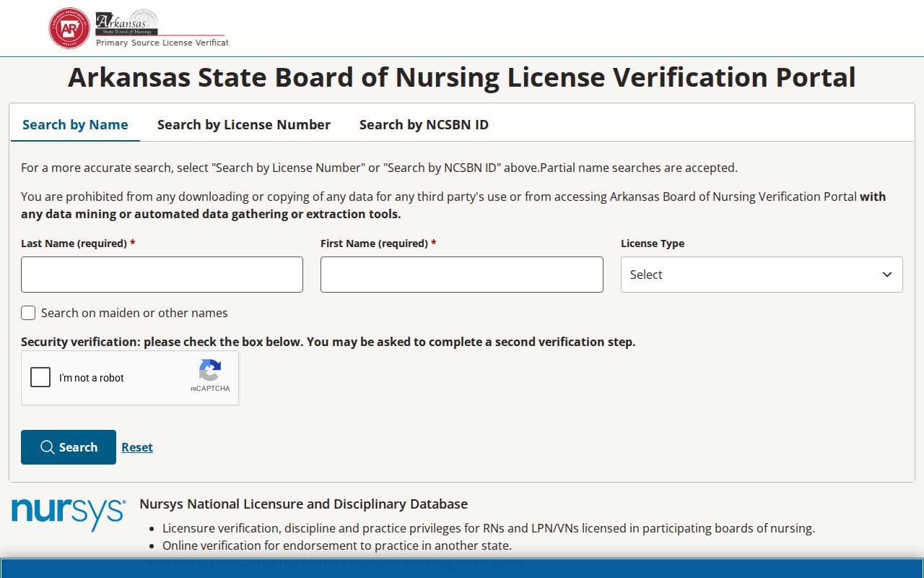Image resolution: width=924 pixels, height=578 pixels.
Task: Click the Arkansas State Board of Nursing logo
Action: point(127,23)
